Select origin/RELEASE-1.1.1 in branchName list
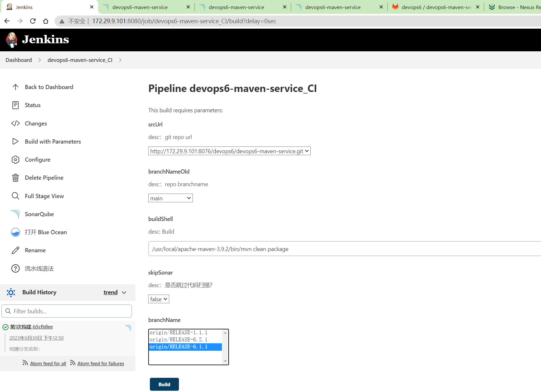The height and width of the screenshot is (392, 541). tap(185, 332)
